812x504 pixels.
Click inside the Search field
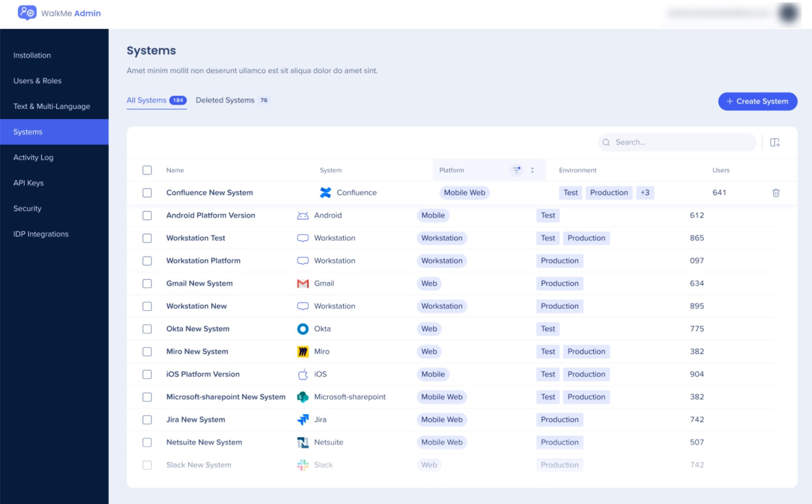pyautogui.click(x=674, y=142)
